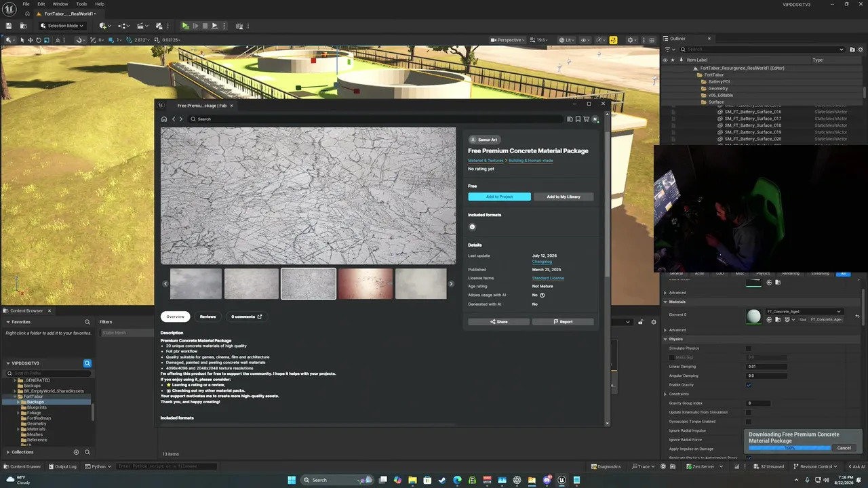Expand the Collections panel
The width and height of the screenshot is (868, 488).
coord(8,452)
